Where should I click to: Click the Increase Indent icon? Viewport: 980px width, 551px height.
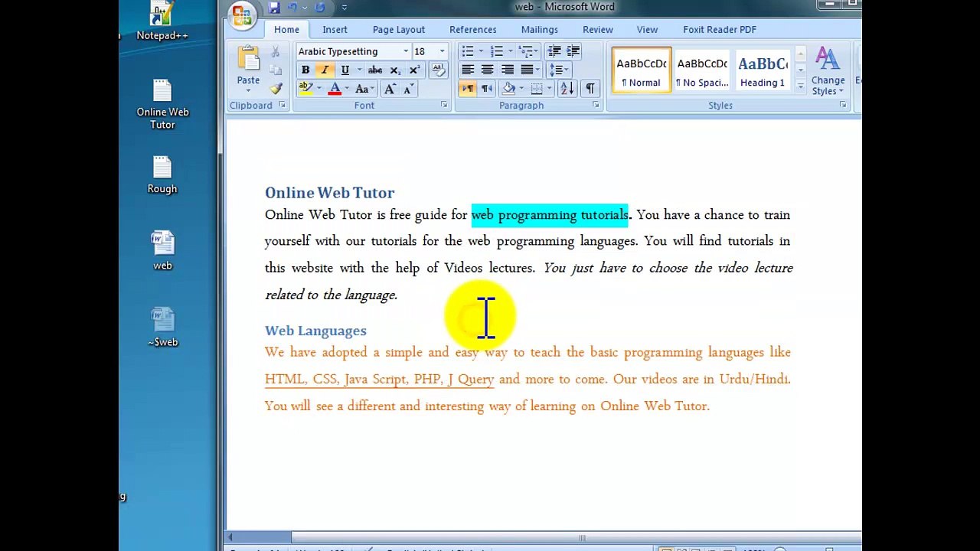573,51
